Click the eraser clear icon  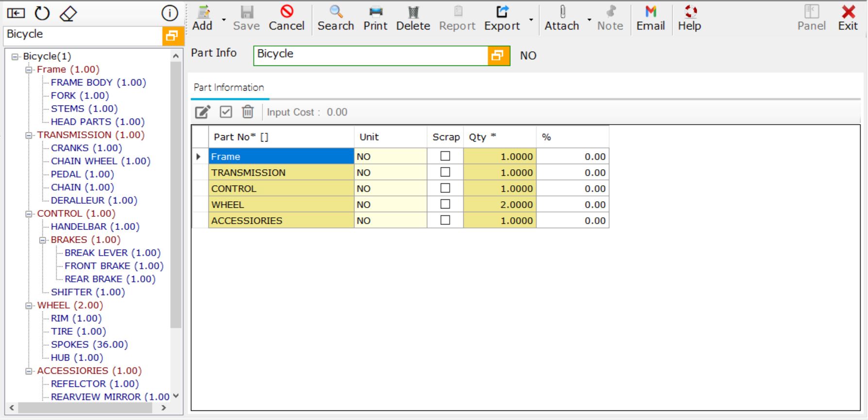[x=68, y=14]
